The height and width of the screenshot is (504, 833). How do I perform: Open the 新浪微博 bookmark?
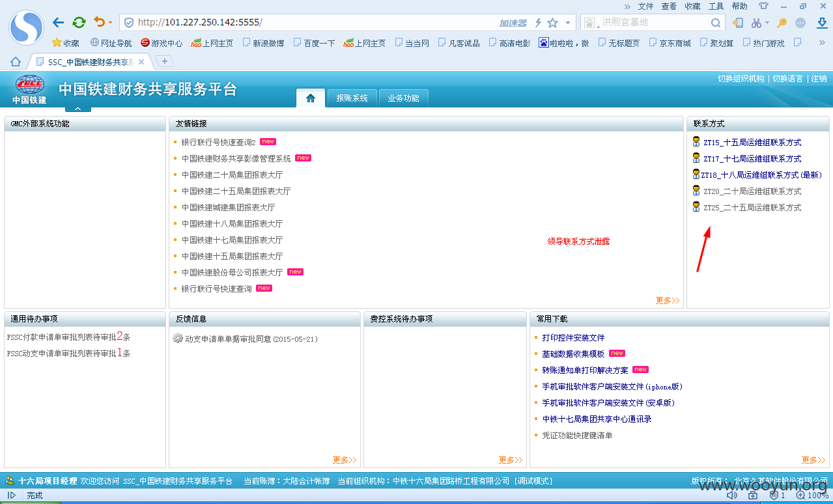tap(263, 43)
